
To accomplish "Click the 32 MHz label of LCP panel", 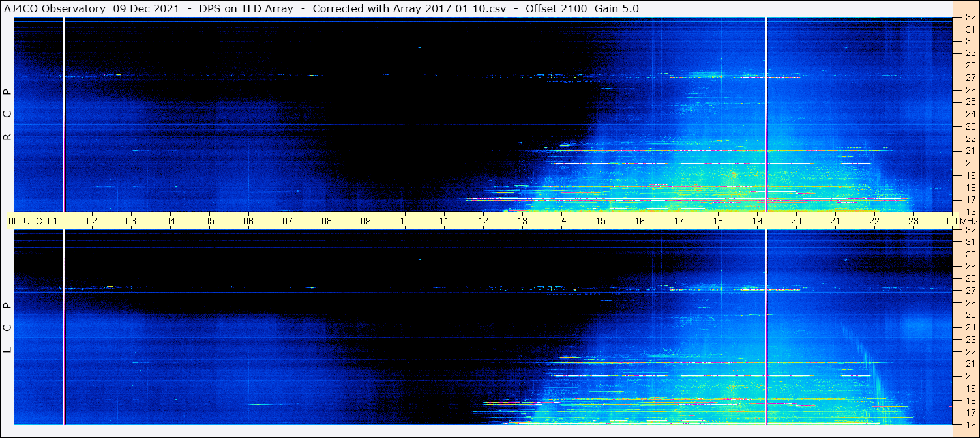I will (970, 230).
